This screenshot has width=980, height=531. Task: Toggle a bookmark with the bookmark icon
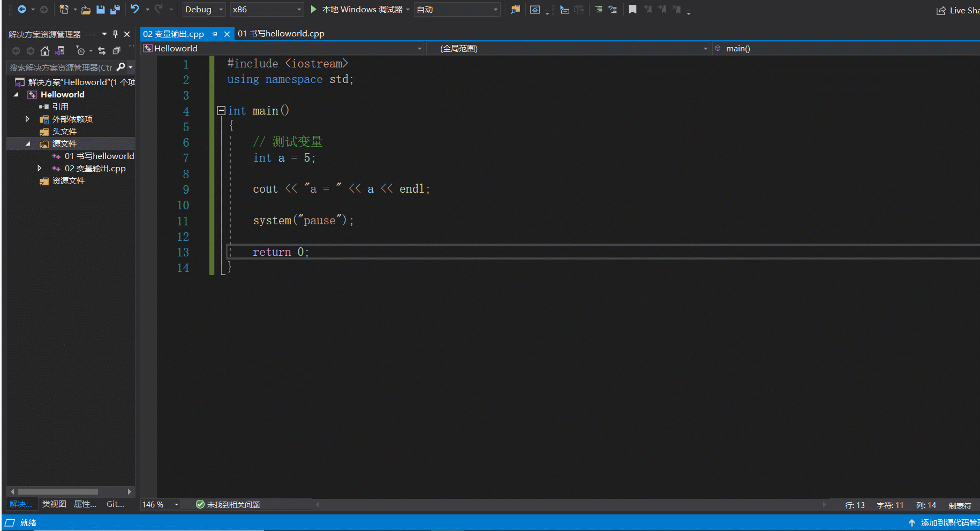tap(632, 9)
